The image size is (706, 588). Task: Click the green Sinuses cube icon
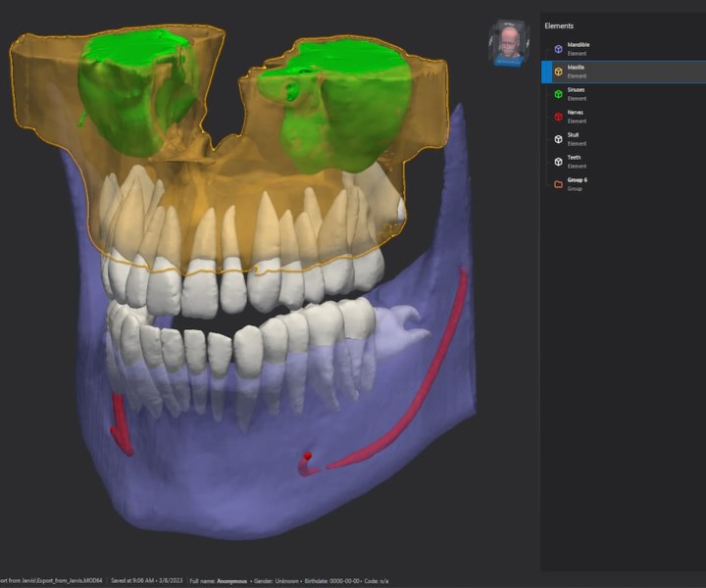[558, 94]
